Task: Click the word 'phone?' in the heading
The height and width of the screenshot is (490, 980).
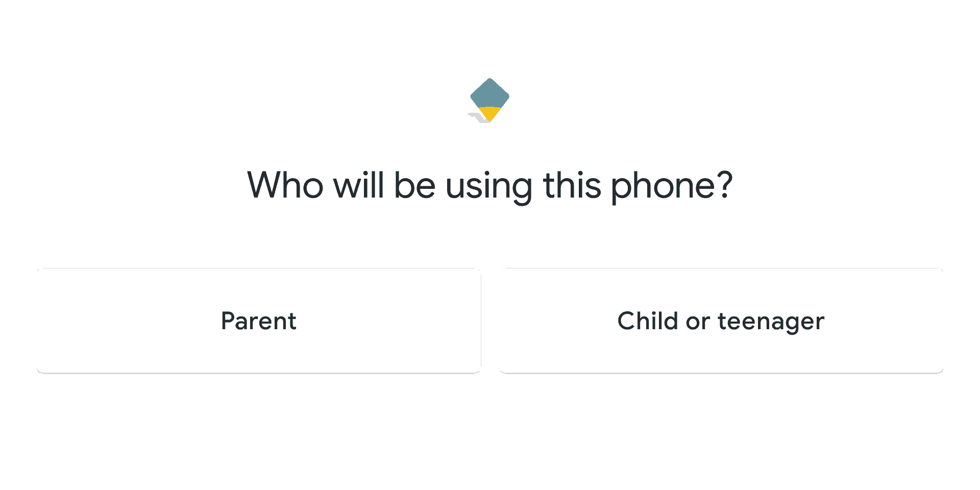Action: tap(672, 186)
